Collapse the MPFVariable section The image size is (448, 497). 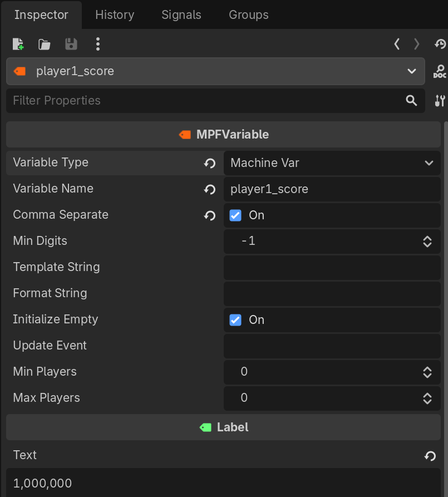223,135
